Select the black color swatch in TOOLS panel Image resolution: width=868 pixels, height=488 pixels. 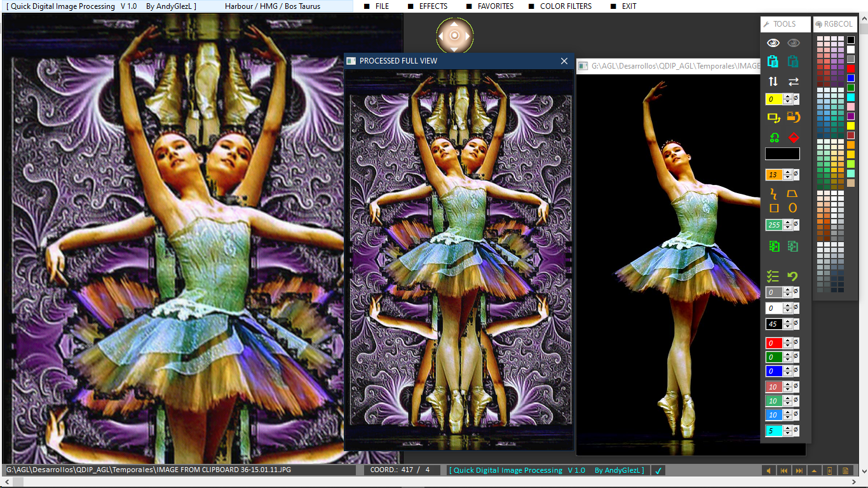(782, 154)
